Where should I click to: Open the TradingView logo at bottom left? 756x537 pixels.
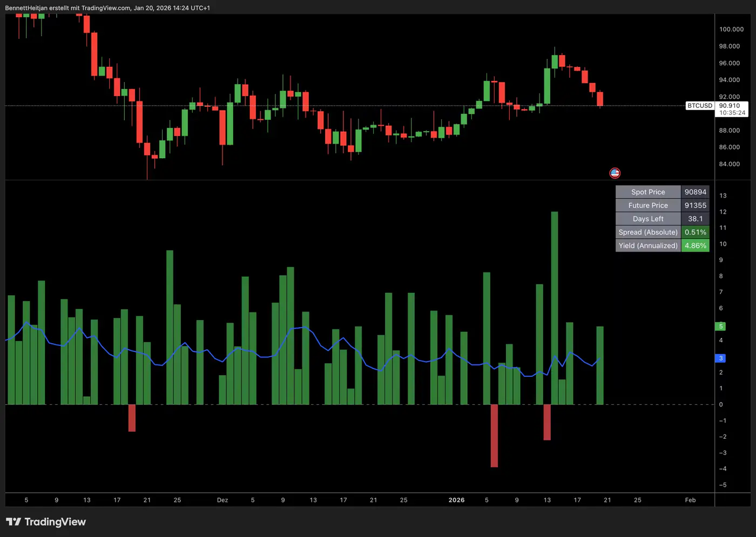(46, 522)
